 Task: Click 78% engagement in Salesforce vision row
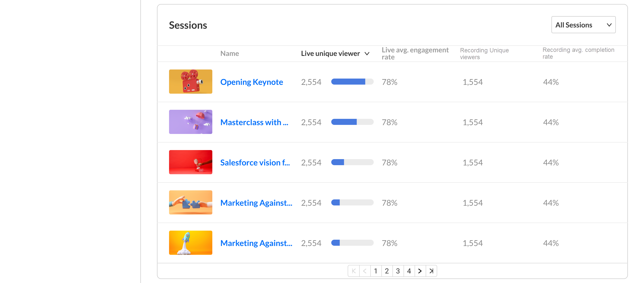pyautogui.click(x=389, y=162)
